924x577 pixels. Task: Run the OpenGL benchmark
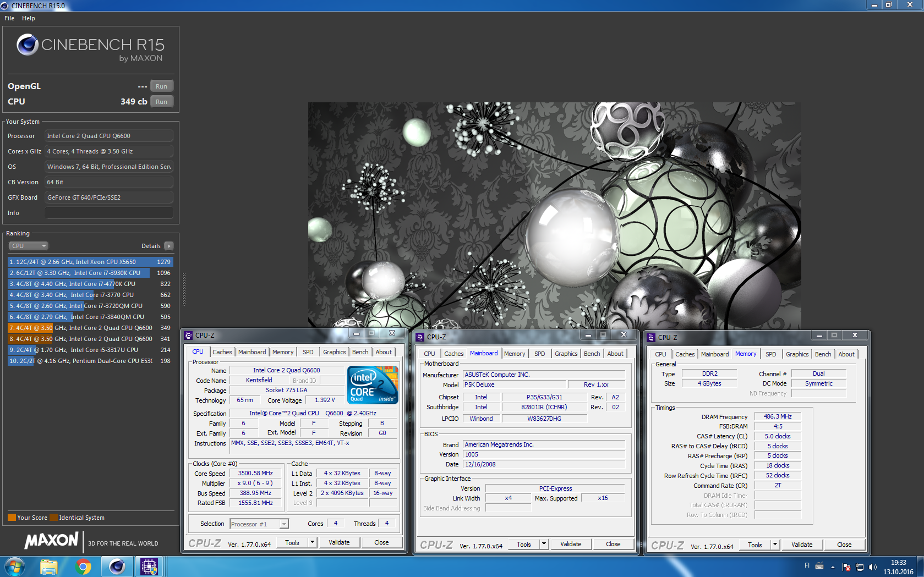162,86
